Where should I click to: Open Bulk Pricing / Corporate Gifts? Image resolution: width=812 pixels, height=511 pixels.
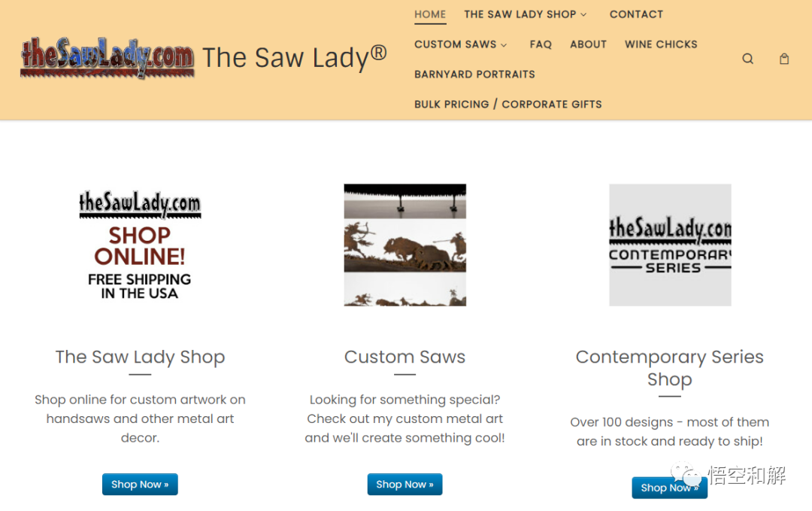click(508, 104)
